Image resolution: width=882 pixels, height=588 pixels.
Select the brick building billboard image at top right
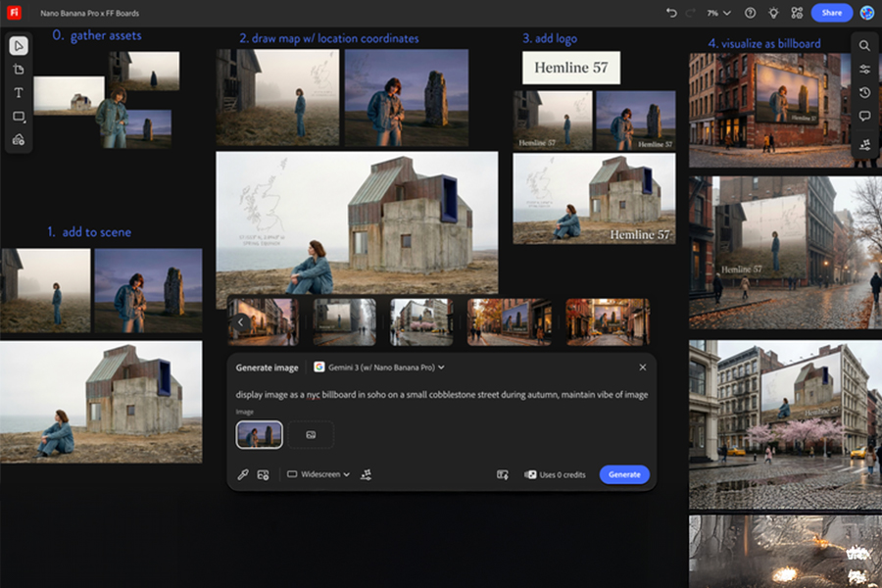coord(770,111)
